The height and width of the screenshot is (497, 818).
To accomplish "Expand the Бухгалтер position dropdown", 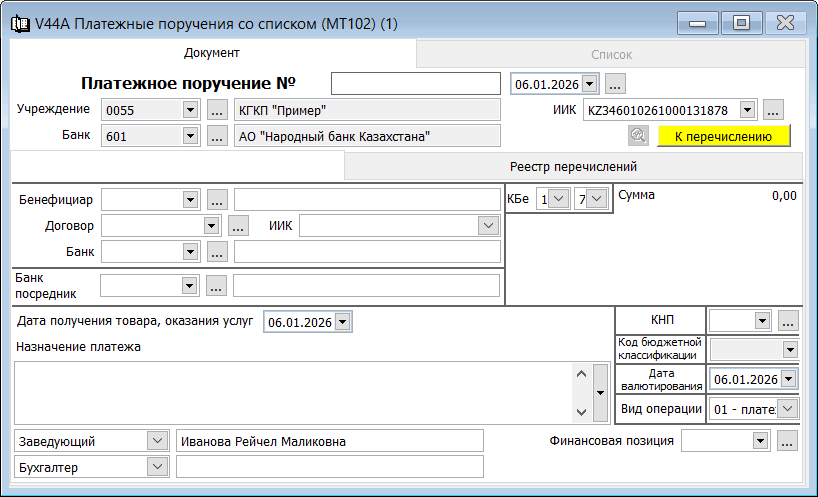I will pos(156,467).
